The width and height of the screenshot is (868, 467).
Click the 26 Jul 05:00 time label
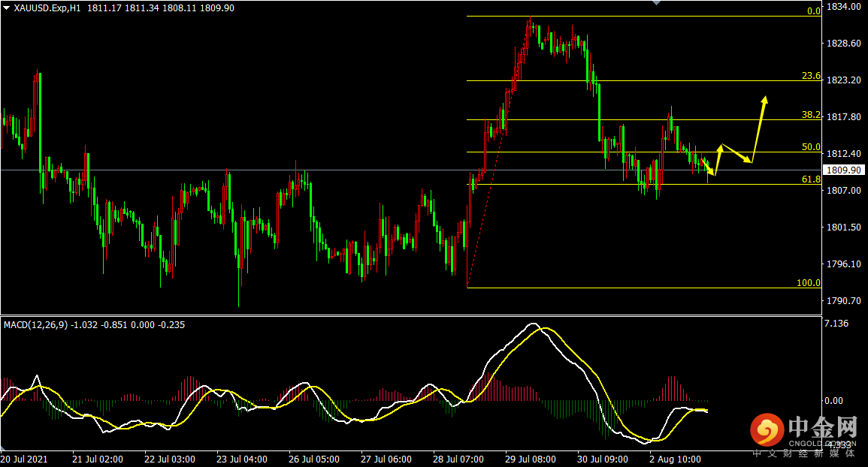pos(314,459)
